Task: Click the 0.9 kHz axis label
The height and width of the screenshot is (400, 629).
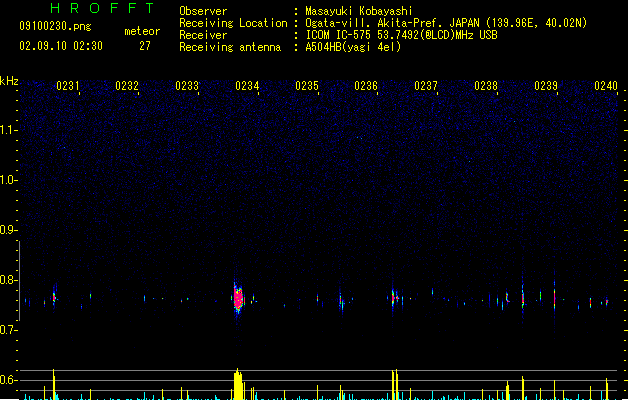Action: click(x=8, y=230)
